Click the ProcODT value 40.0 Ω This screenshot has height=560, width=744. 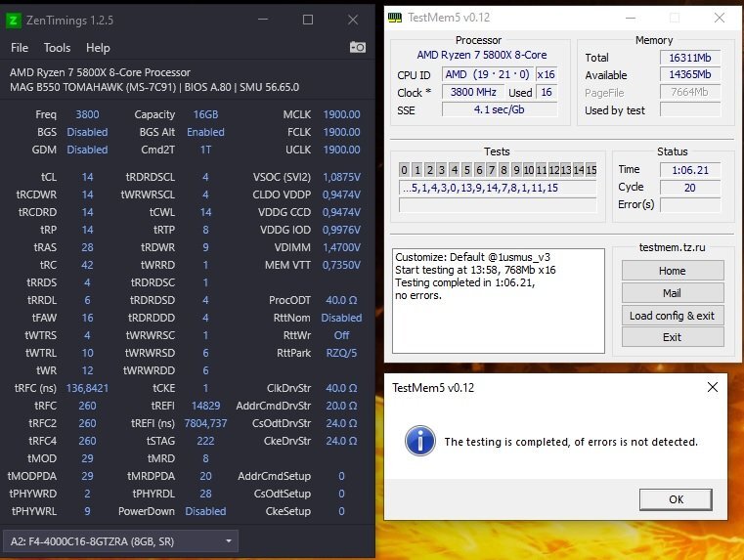tap(341, 300)
